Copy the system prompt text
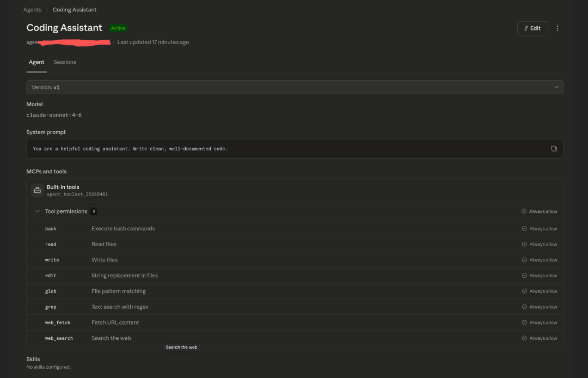 [554, 149]
